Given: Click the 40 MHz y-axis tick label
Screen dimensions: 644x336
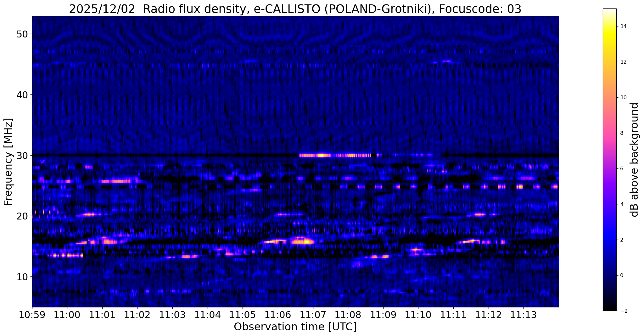Looking at the screenshot, I should point(22,94).
